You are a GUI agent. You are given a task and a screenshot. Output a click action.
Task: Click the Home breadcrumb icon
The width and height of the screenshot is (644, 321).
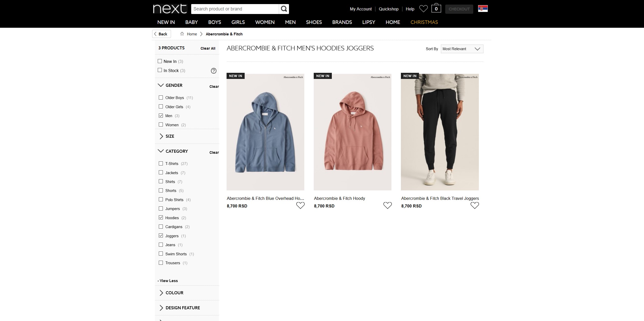tap(182, 34)
